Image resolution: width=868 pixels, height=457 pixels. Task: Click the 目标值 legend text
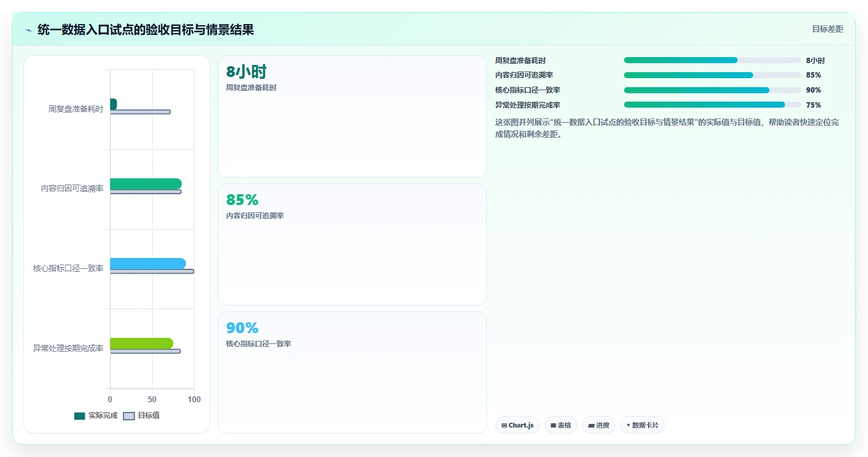pyautogui.click(x=148, y=416)
